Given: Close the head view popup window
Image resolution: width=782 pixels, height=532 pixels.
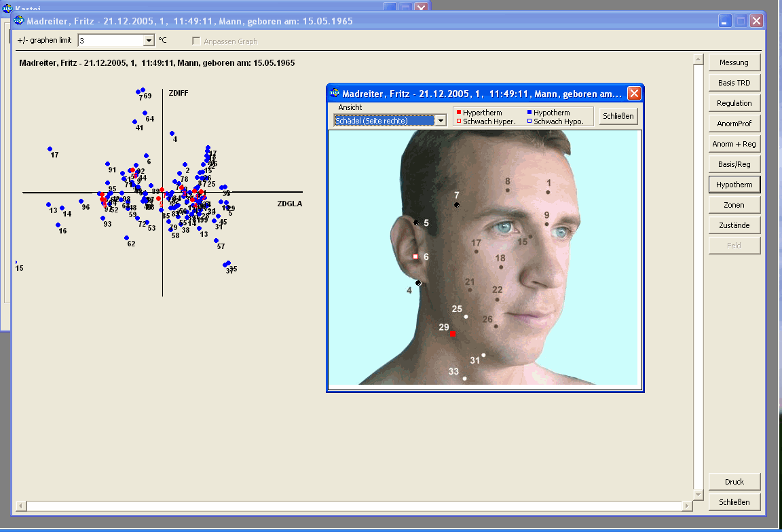Looking at the screenshot, I should coord(634,94).
